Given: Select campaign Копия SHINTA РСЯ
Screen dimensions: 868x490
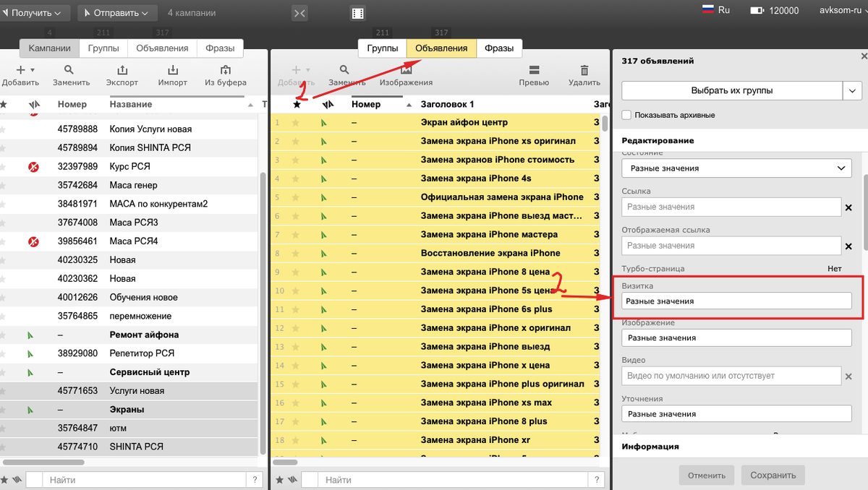Looking at the screenshot, I should tap(129, 147).
